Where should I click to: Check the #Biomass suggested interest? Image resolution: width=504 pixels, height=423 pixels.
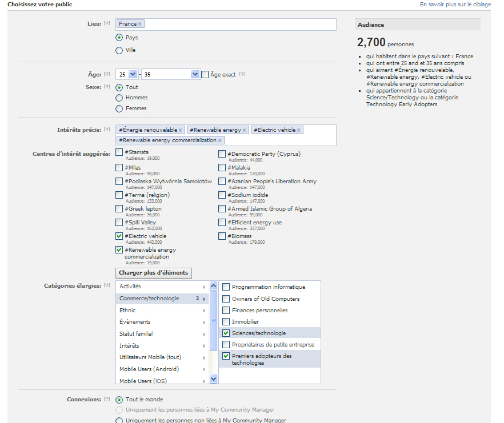pyautogui.click(x=222, y=236)
